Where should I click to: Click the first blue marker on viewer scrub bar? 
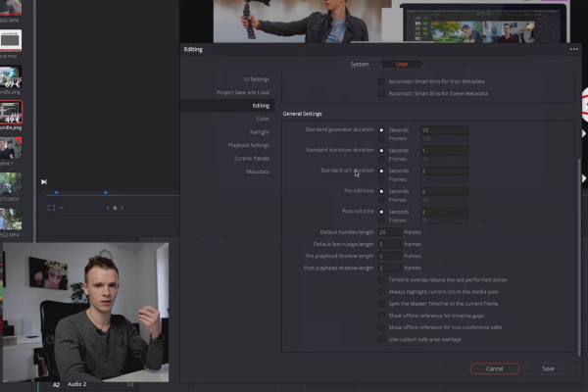pyautogui.click(x=56, y=192)
